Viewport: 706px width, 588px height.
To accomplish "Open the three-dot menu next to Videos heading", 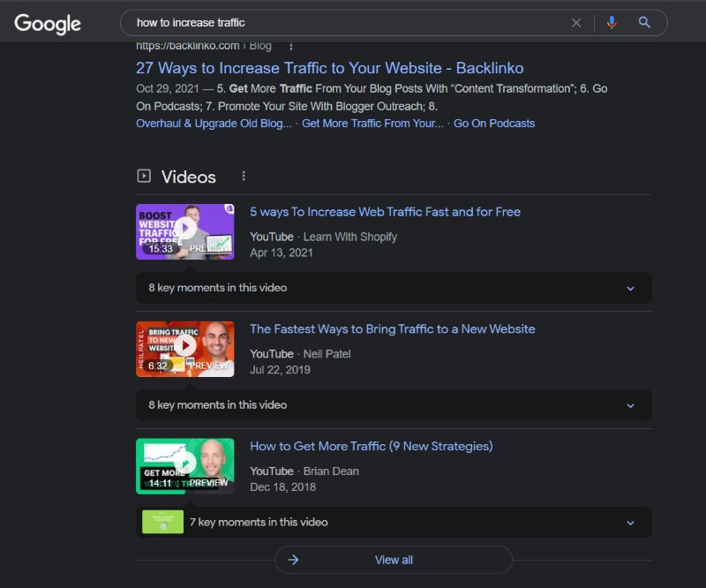I will pos(244,176).
